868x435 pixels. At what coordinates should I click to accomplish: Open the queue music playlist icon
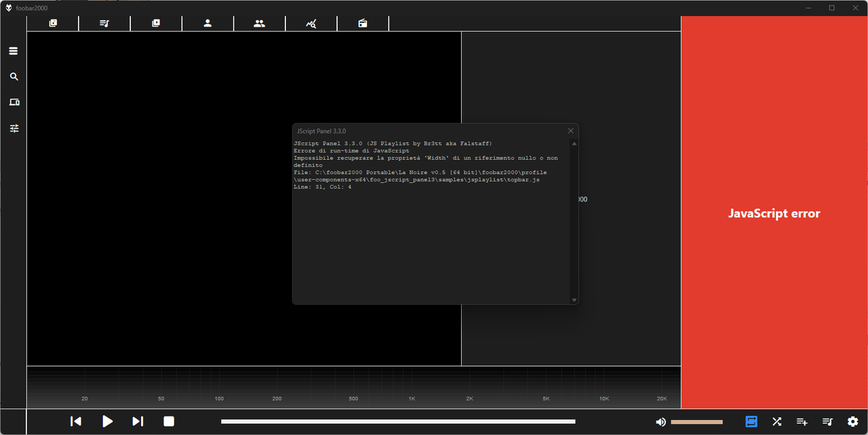(x=827, y=421)
